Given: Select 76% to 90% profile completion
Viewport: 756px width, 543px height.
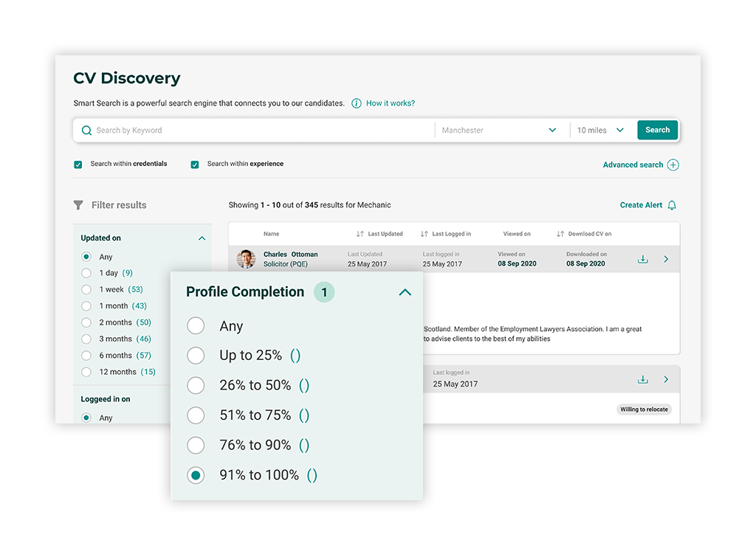Looking at the screenshot, I should pos(196,445).
